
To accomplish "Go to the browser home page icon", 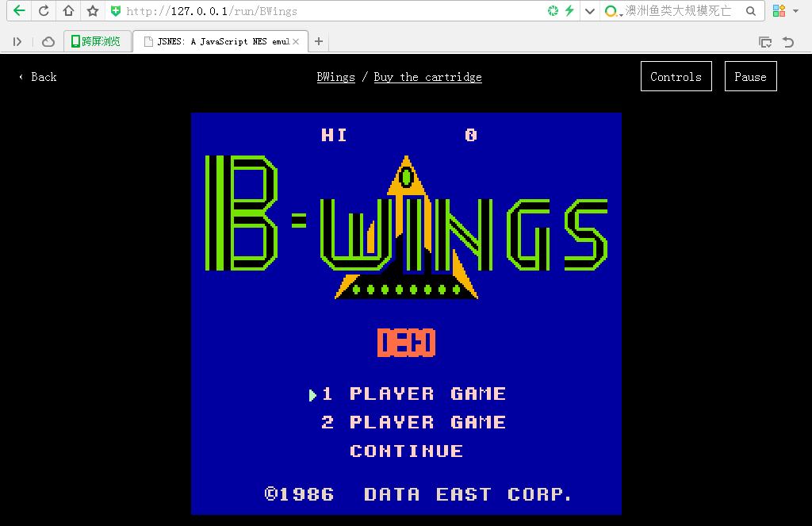I will 68,11.
